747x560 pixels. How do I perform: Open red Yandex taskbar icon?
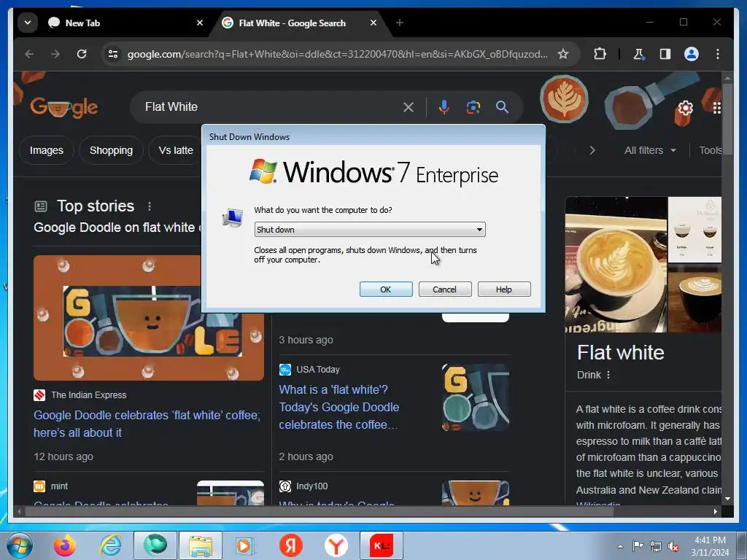(290, 545)
